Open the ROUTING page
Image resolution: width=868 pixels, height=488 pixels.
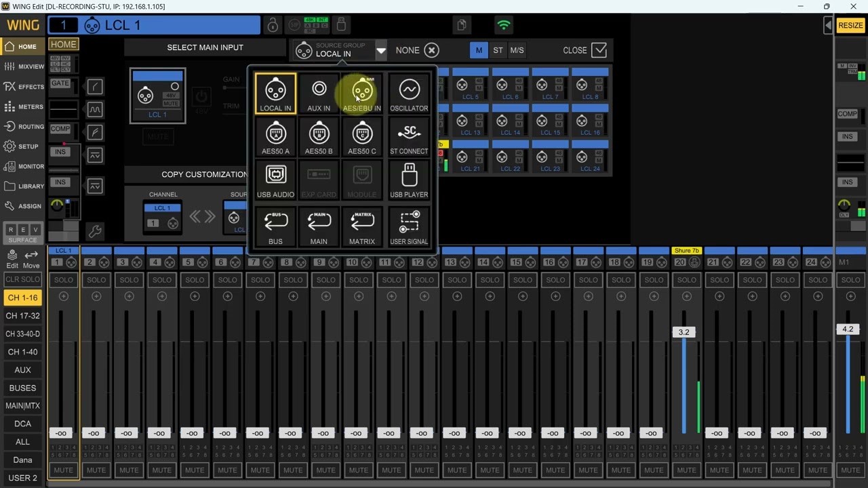coord(22,127)
